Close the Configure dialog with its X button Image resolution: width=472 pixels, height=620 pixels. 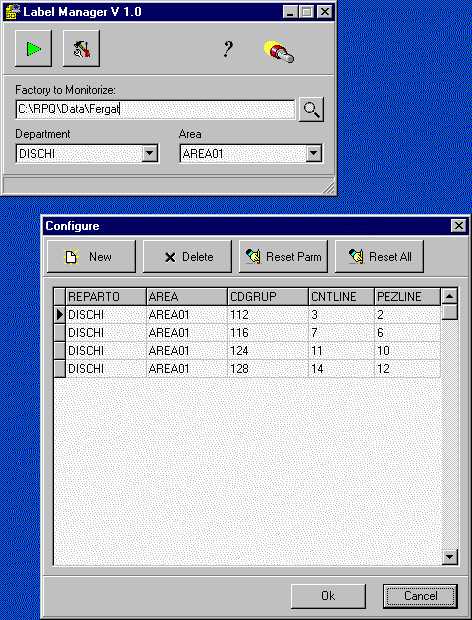point(458,225)
